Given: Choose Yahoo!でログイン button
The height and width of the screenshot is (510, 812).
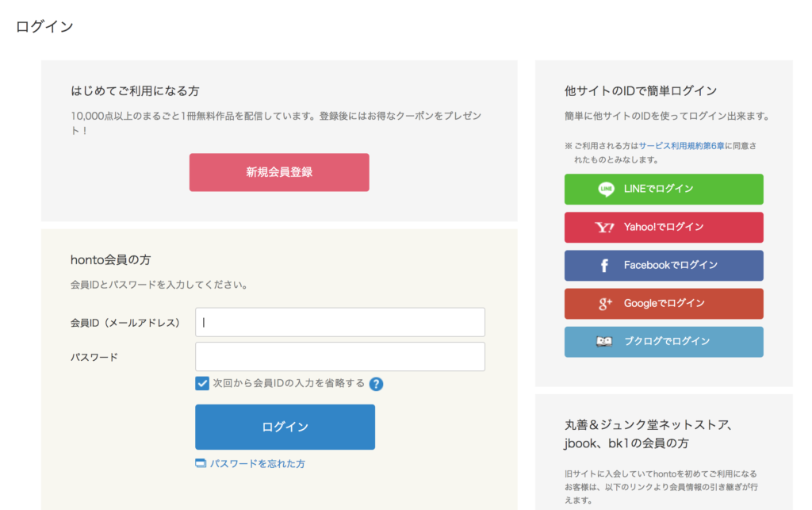Looking at the screenshot, I should (664, 228).
